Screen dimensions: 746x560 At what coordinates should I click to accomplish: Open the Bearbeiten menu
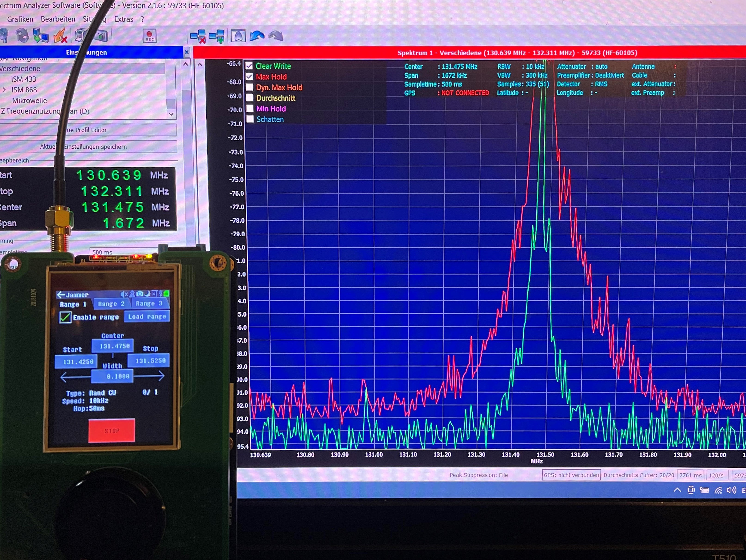[58, 19]
